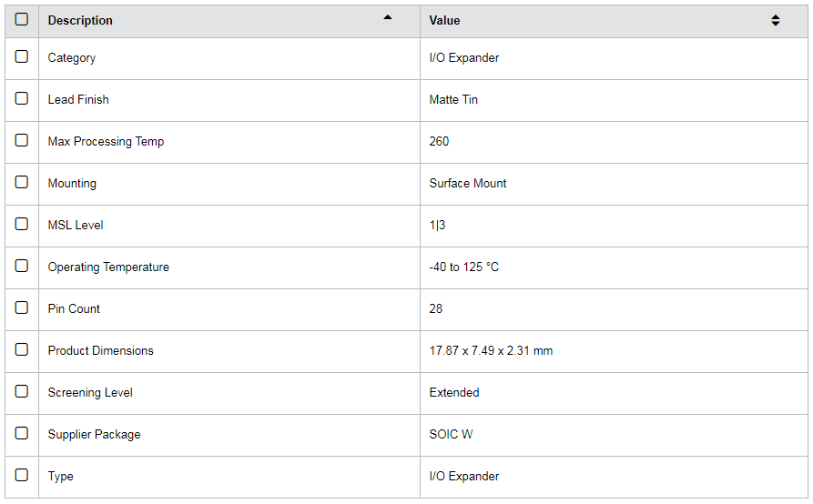Select the Max Processing Temp checkbox
Viewport: 813px width, 504px height.
point(22,140)
